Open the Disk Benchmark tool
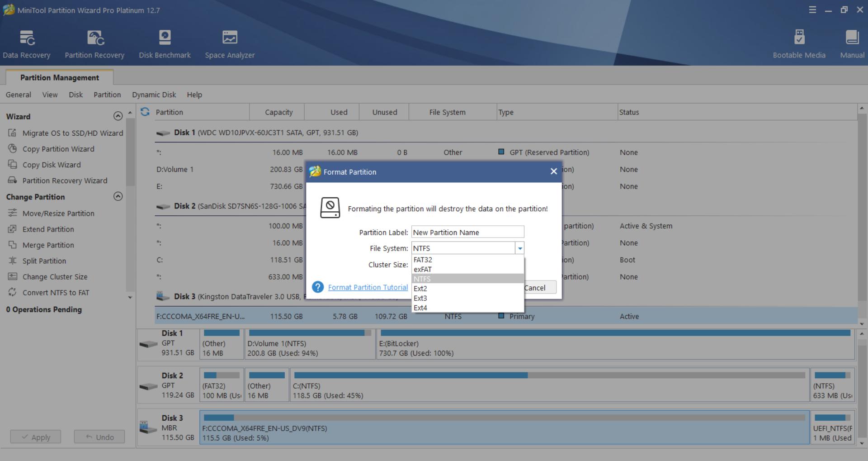The image size is (868, 461). (x=165, y=44)
